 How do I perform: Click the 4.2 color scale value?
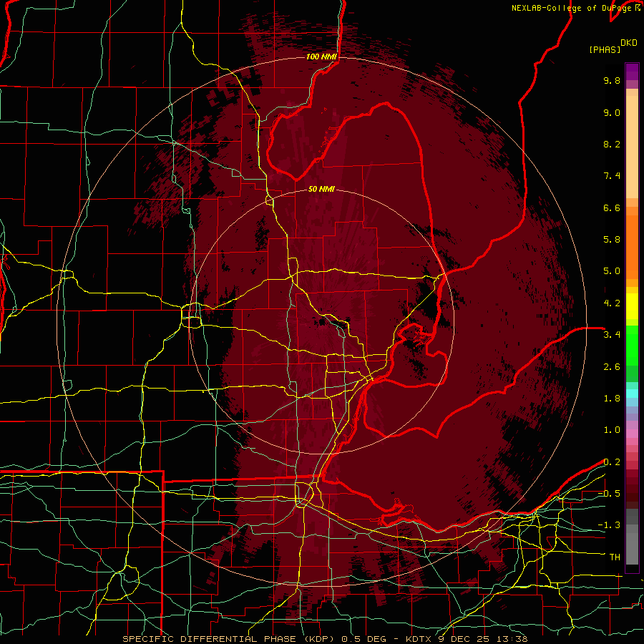coord(612,303)
